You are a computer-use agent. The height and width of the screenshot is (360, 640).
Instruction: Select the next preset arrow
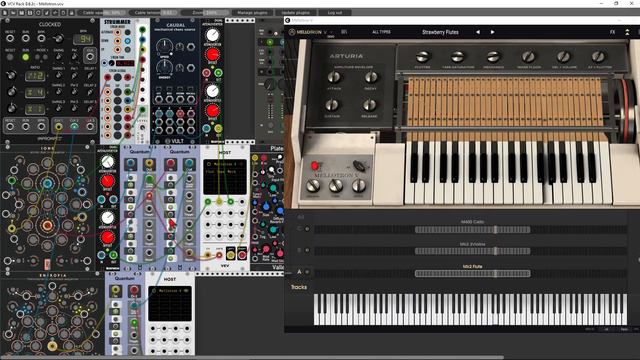492,32
